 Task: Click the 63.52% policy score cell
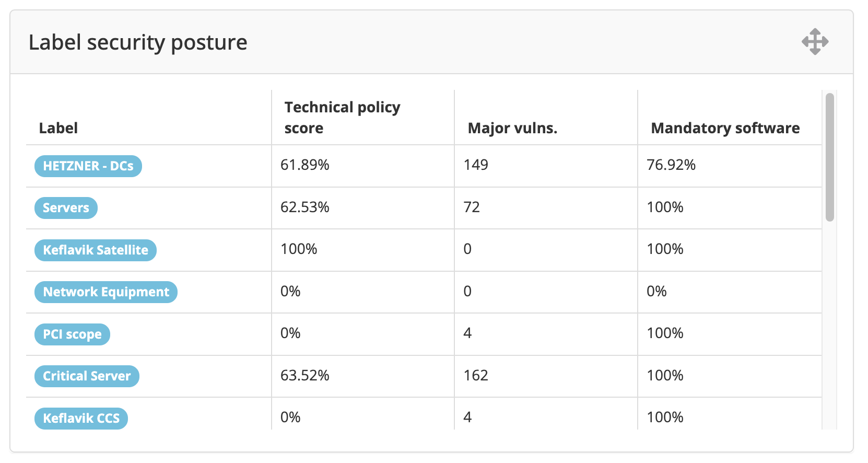(305, 376)
